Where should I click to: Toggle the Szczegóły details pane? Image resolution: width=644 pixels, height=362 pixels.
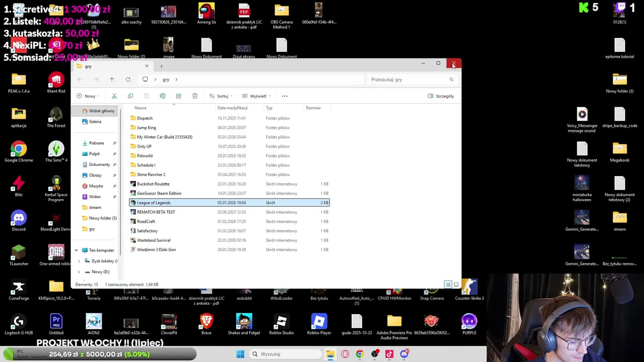click(x=441, y=96)
